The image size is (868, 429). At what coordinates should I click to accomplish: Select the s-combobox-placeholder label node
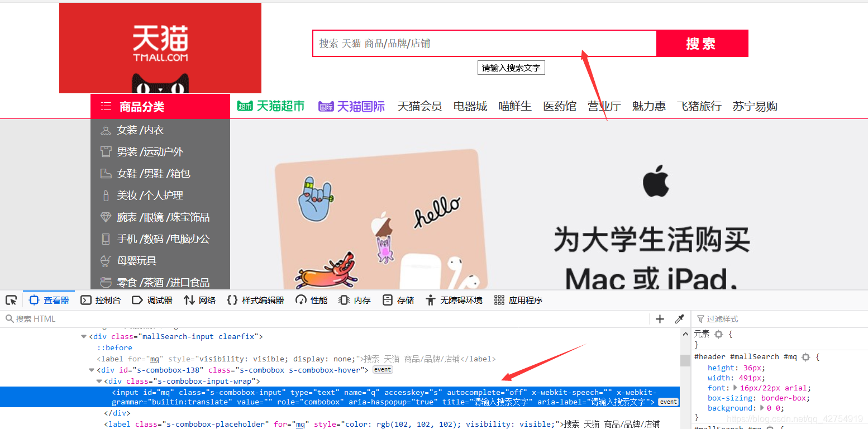click(x=382, y=424)
